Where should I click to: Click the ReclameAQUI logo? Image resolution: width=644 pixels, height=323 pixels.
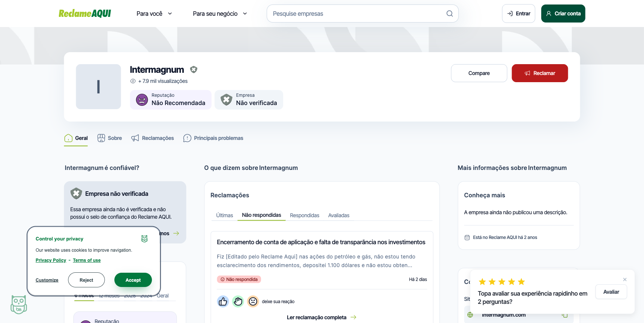click(x=85, y=14)
